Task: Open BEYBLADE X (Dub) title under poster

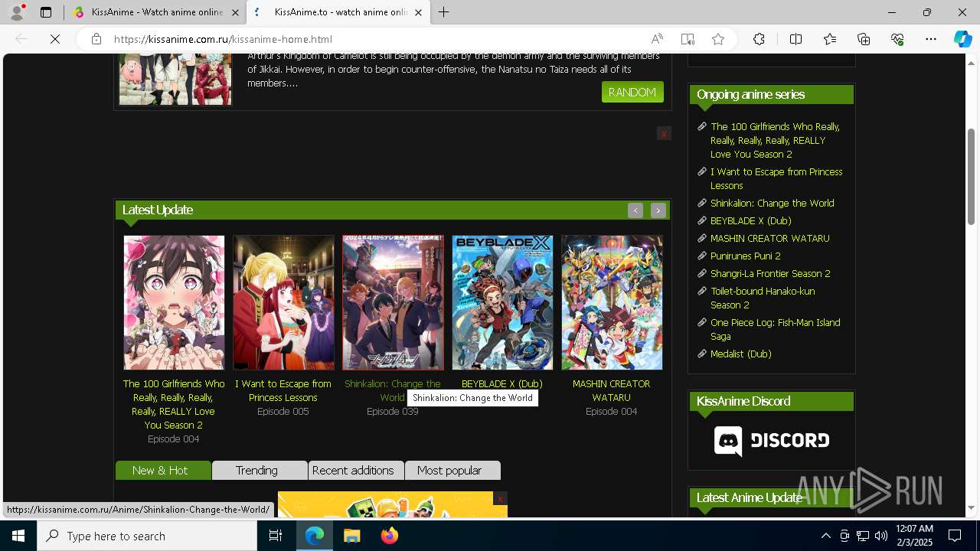Action: tap(502, 383)
